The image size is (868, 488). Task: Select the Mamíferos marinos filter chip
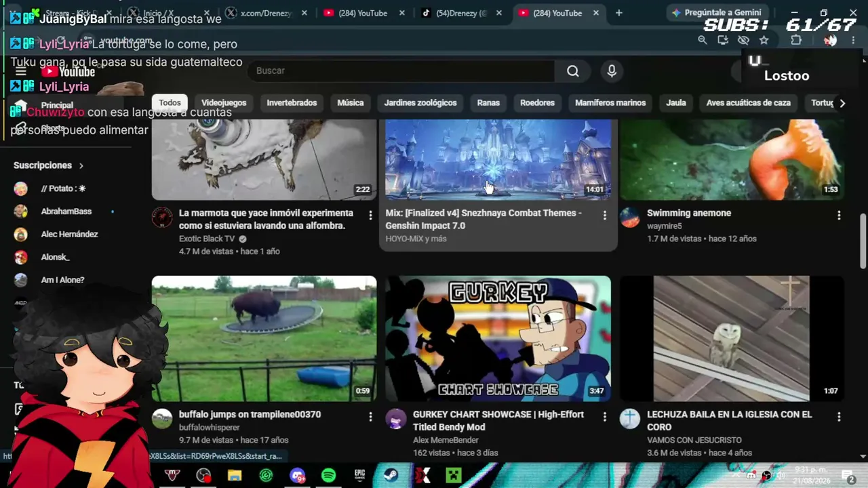pos(610,103)
